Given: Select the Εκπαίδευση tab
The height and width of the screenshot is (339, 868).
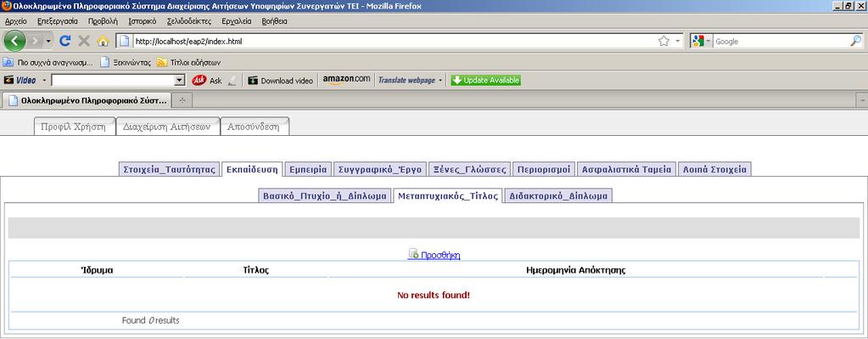Looking at the screenshot, I should (x=253, y=170).
